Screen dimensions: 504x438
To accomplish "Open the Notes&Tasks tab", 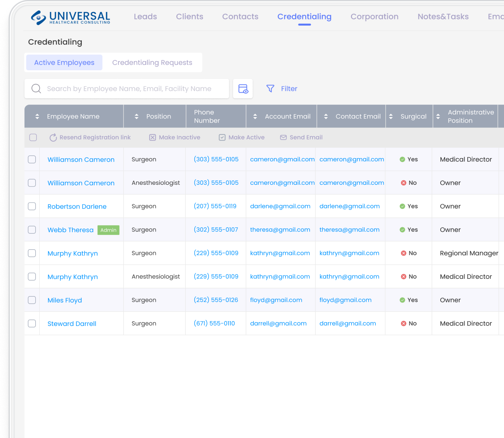I will point(443,17).
